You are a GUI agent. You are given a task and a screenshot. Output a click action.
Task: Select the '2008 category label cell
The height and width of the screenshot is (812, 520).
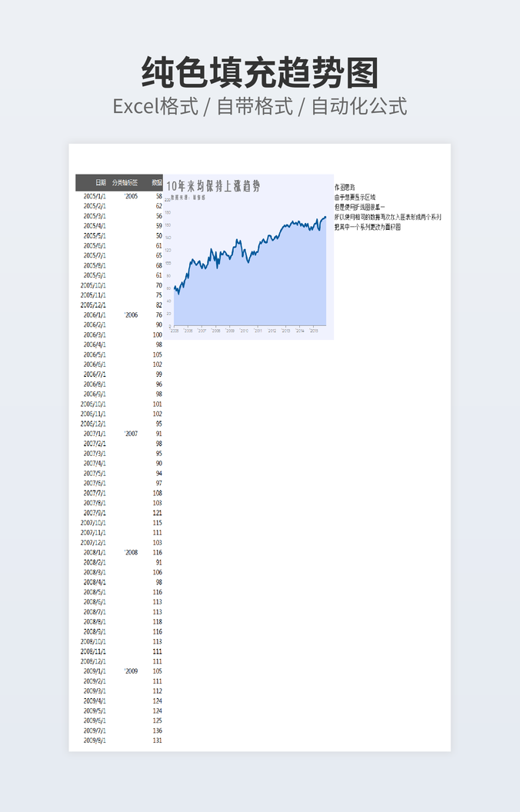(x=131, y=553)
